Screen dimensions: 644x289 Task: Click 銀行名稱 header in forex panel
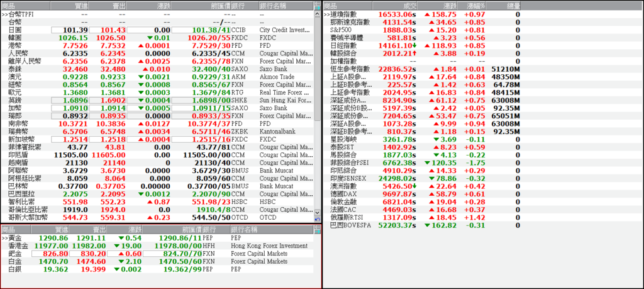click(286, 6)
